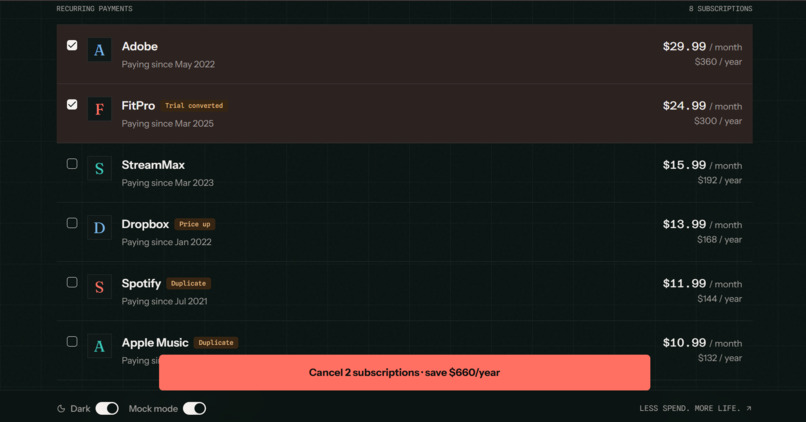The width and height of the screenshot is (806, 422).
Task: Check the Spotify subscription checkbox
Action: (72, 282)
